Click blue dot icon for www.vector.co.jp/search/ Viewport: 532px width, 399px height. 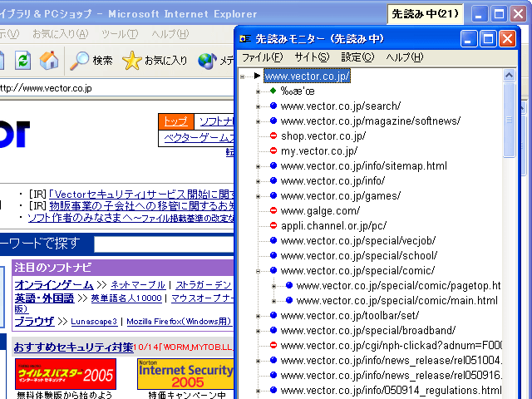point(273,106)
